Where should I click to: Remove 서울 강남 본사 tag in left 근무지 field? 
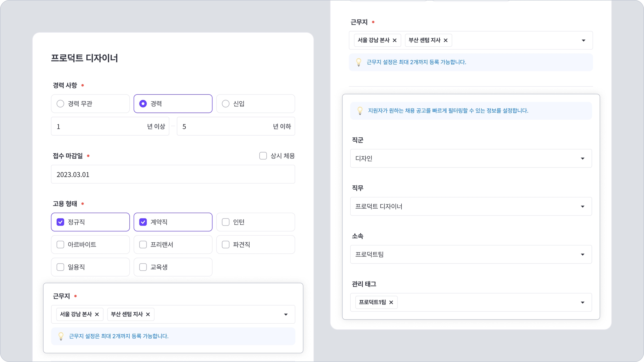(x=97, y=314)
